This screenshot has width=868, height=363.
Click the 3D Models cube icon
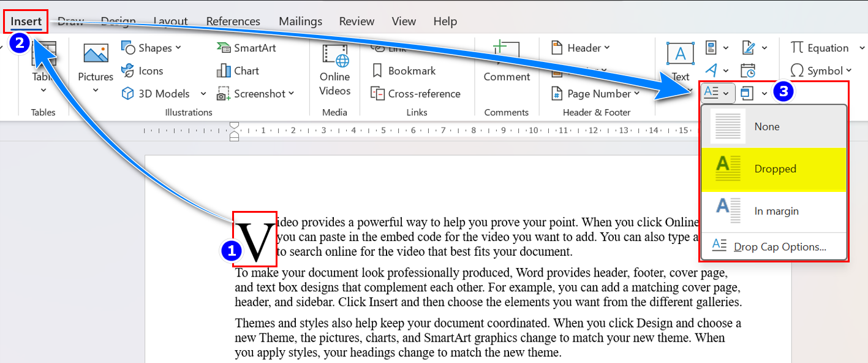click(x=127, y=94)
